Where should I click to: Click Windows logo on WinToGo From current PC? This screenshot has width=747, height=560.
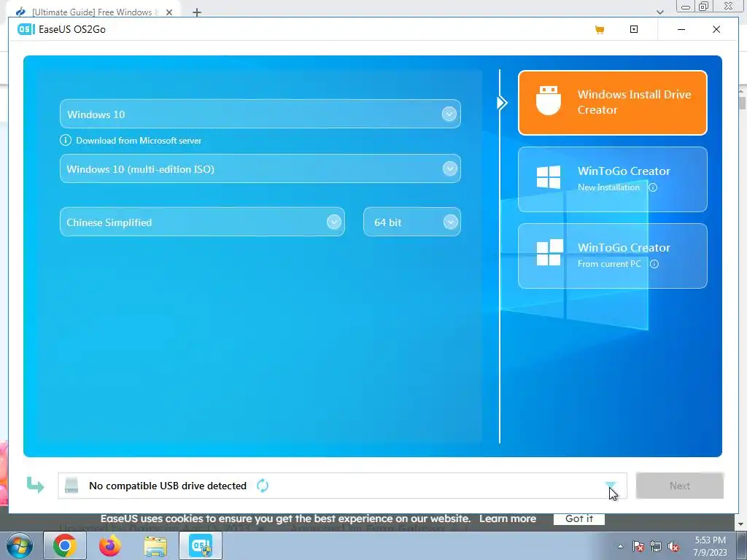coord(549,252)
